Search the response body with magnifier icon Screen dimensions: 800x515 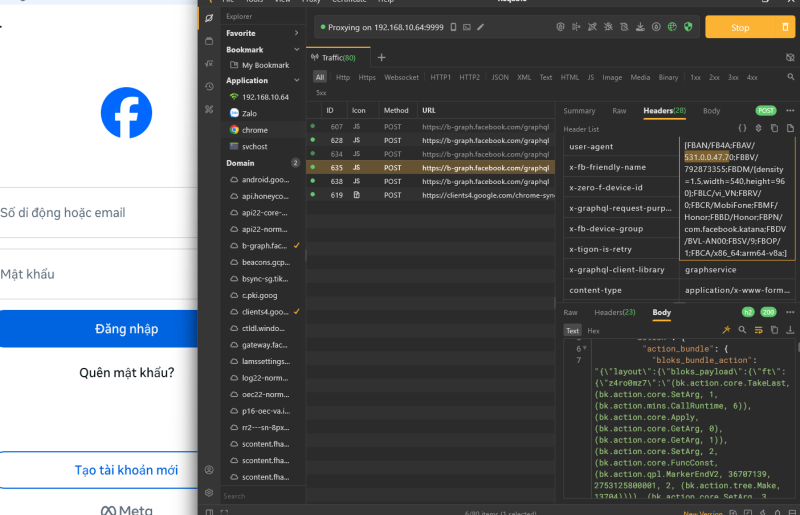click(x=742, y=330)
